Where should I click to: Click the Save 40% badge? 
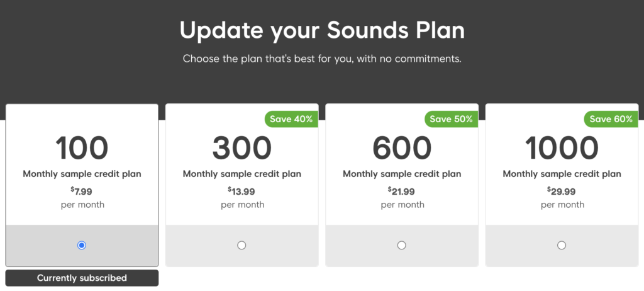coord(291,119)
